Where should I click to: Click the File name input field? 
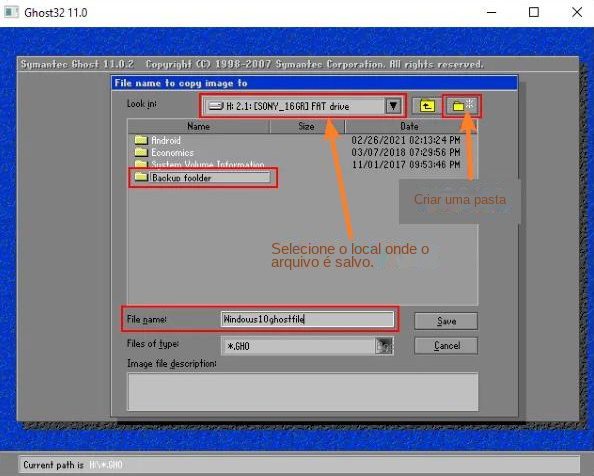(307, 319)
